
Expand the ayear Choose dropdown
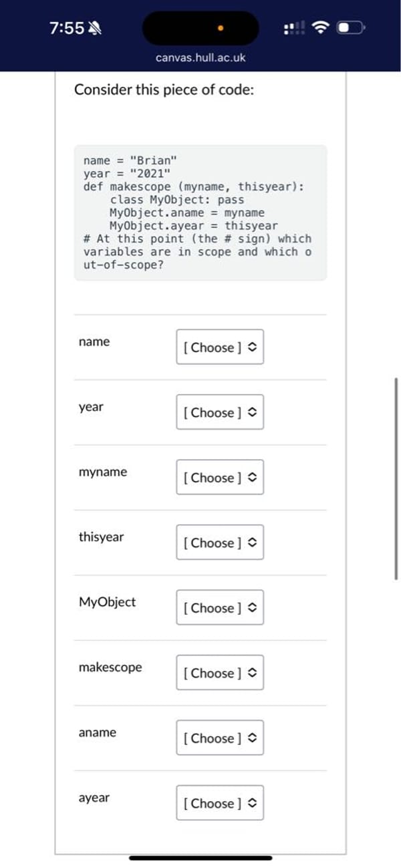pyautogui.click(x=220, y=803)
